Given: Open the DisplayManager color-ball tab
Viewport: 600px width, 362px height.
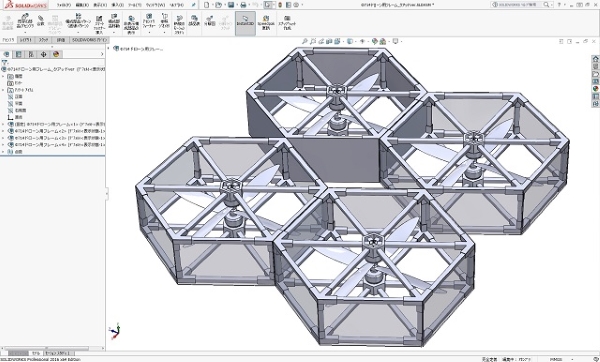Looking at the screenshot, I should click(56, 54).
